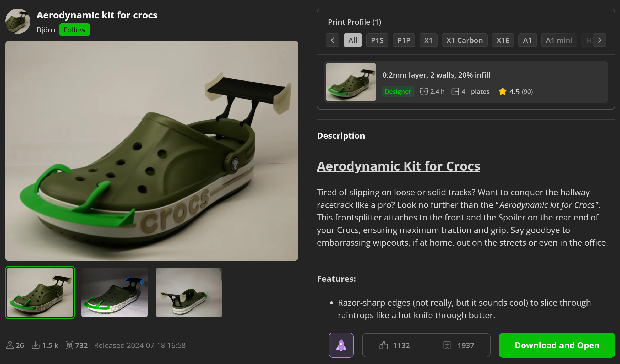Click the star rating icon
This screenshot has height=364, width=620.
pyautogui.click(x=502, y=91)
